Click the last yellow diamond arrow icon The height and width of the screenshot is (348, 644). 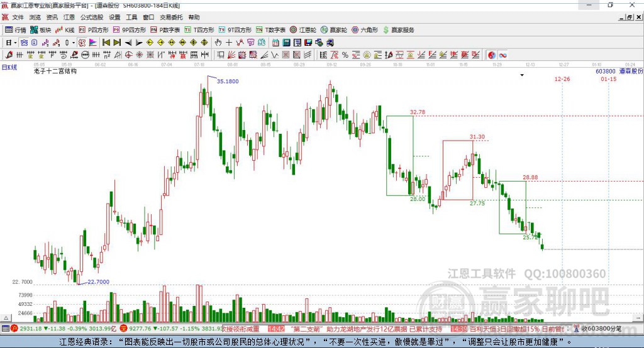(x=204, y=43)
